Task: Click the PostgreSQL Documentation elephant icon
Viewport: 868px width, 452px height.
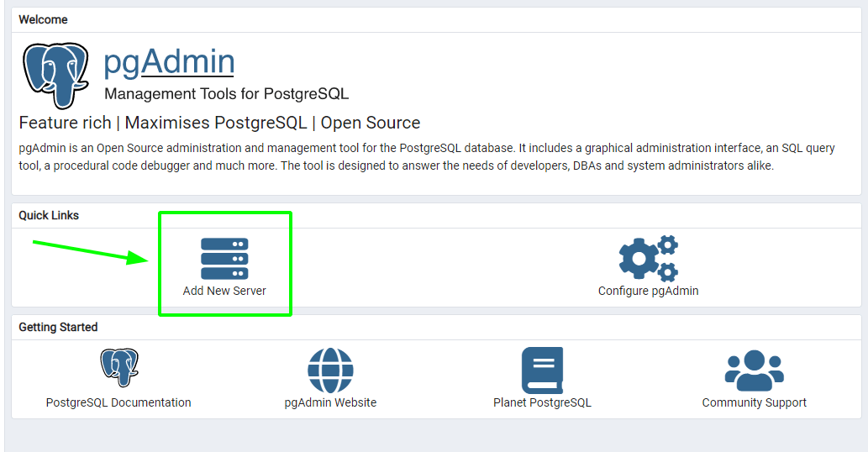Action: (118, 368)
